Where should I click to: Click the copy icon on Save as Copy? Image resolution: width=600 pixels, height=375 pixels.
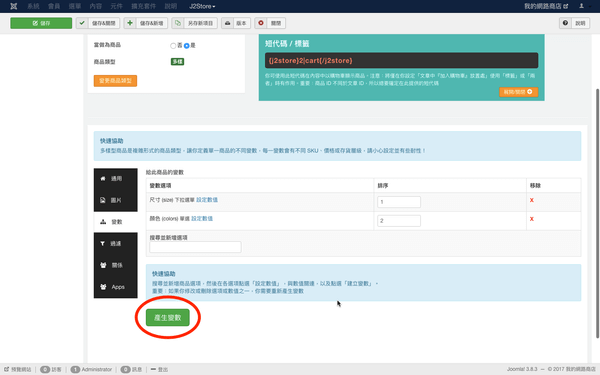click(x=178, y=23)
